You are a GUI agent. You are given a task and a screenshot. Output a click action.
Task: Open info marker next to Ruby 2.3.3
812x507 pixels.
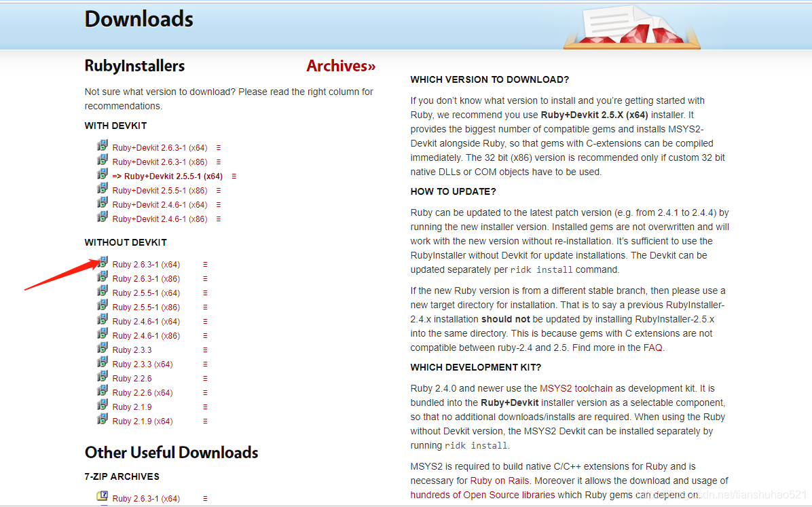click(x=205, y=350)
